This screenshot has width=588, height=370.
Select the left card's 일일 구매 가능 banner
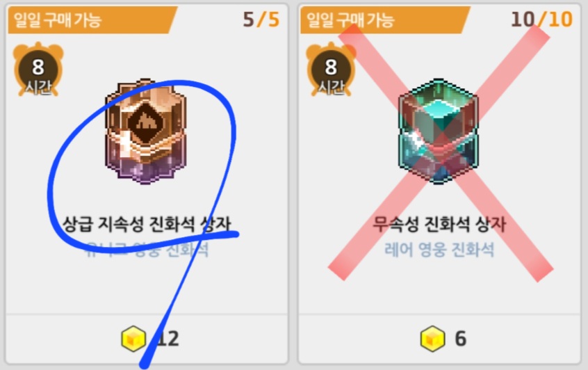point(92,20)
